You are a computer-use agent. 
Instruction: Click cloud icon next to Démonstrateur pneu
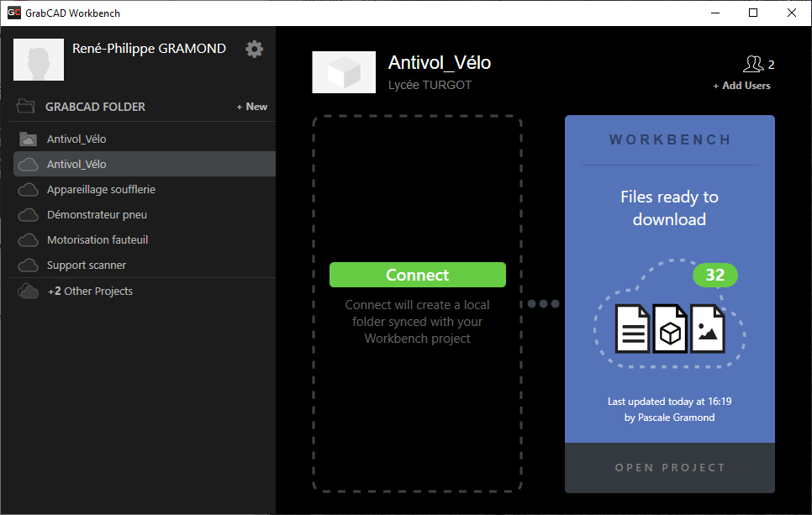tap(28, 215)
